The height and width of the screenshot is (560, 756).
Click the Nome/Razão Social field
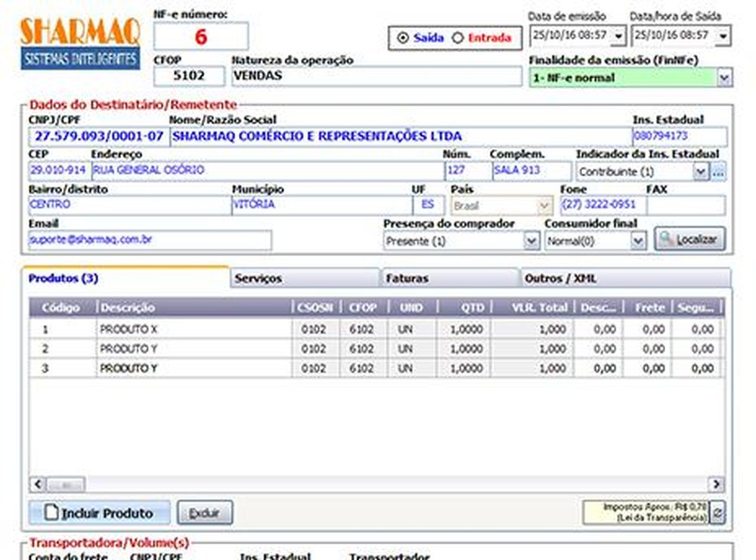(x=401, y=136)
